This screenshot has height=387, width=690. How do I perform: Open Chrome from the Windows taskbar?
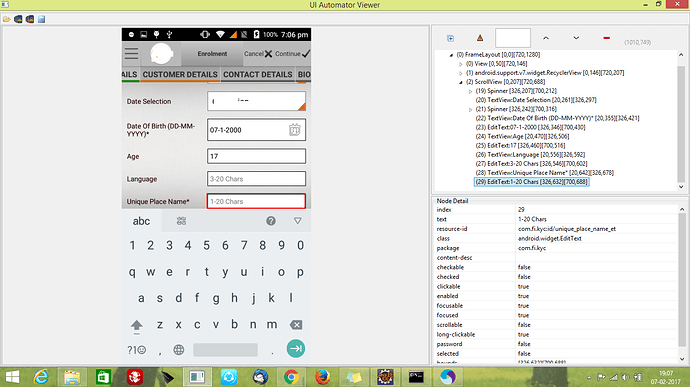point(291,377)
